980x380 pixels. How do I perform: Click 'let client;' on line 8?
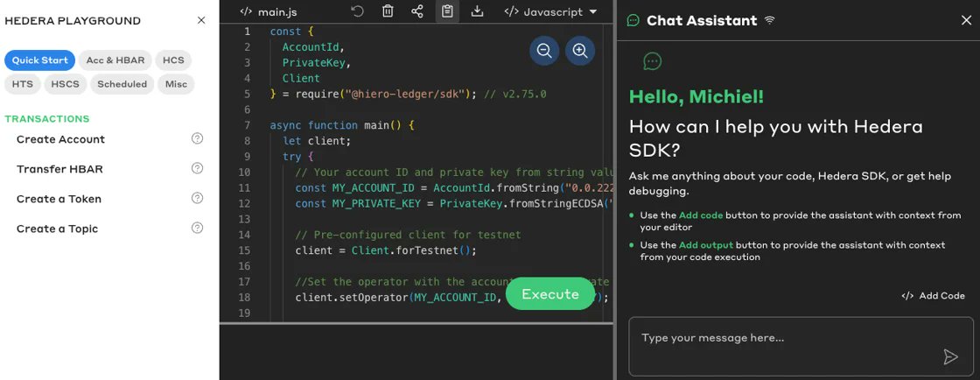click(317, 141)
